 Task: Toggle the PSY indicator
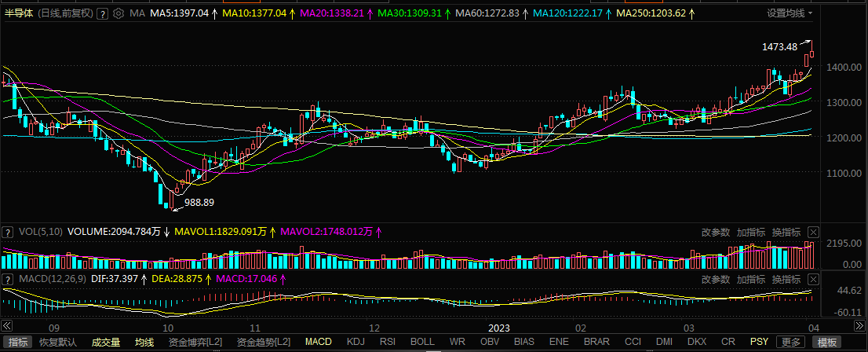click(760, 342)
